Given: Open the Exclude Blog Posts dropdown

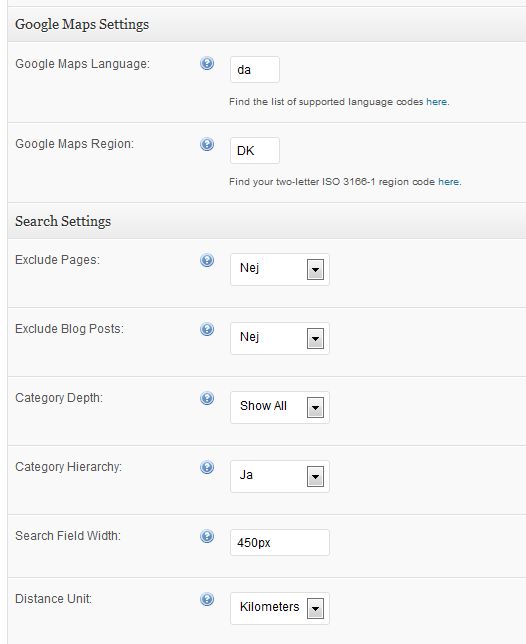Looking at the screenshot, I should pos(280,338).
